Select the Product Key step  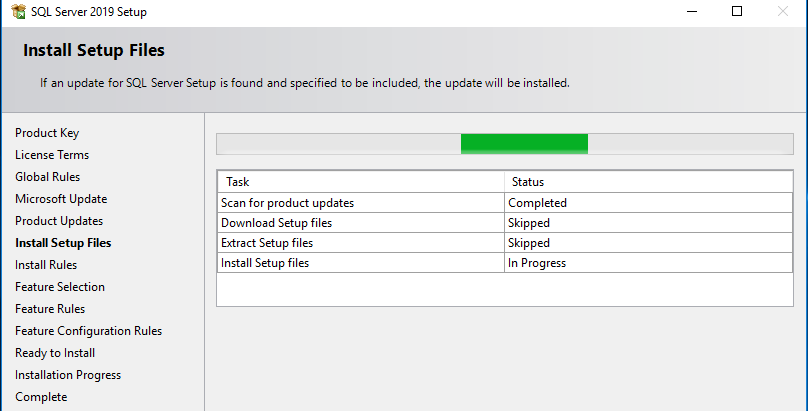tap(47, 133)
